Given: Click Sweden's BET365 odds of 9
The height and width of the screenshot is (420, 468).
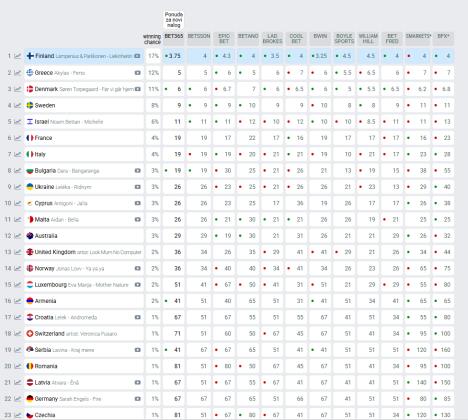Looking at the screenshot, I should (x=173, y=105).
